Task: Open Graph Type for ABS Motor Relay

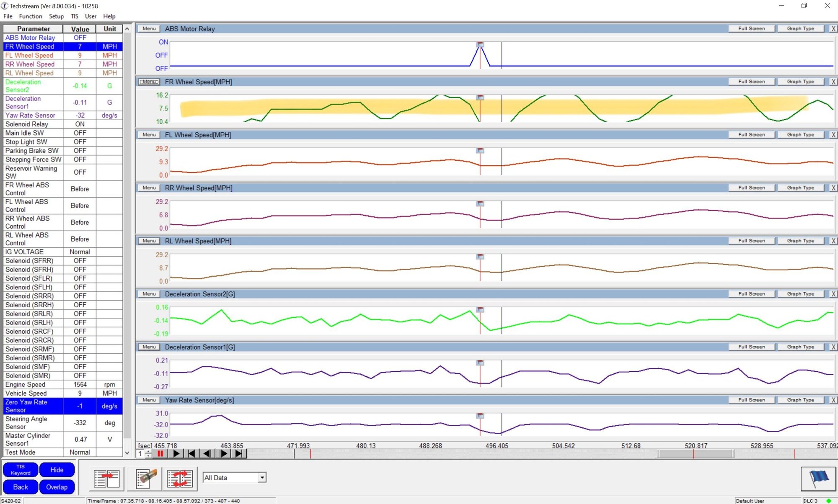Action: [800, 28]
